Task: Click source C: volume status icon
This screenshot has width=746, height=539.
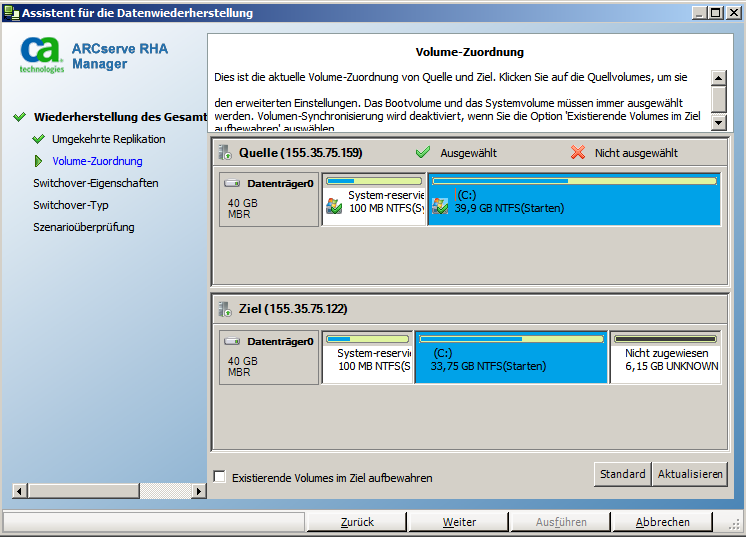Action: (x=440, y=206)
